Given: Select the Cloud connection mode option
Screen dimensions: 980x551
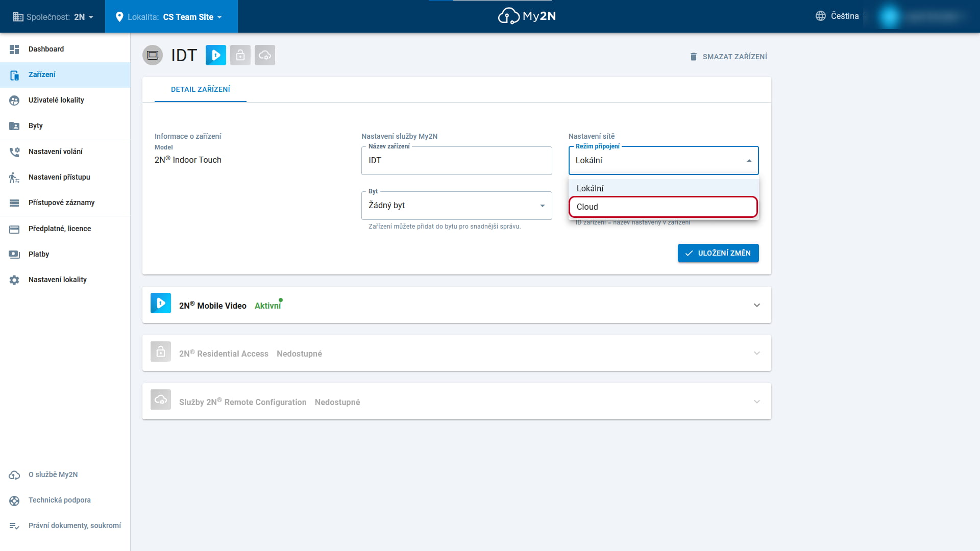Looking at the screenshot, I should [664, 207].
